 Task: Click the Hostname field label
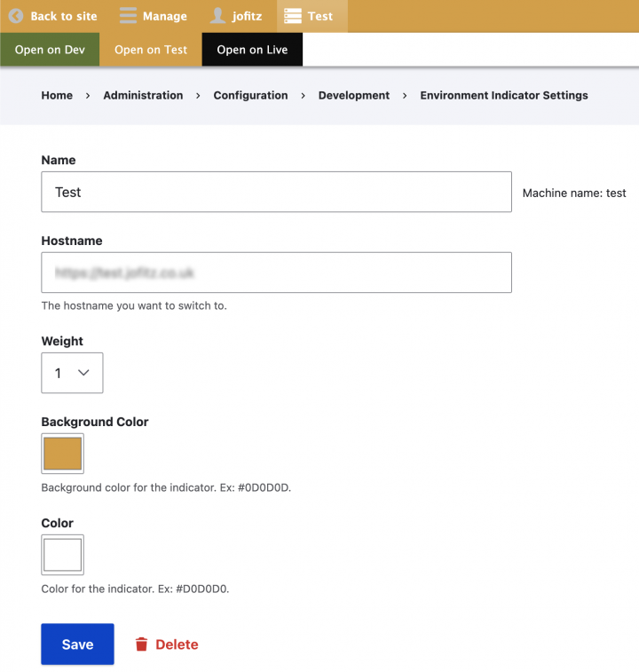pyautogui.click(x=72, y=241)
